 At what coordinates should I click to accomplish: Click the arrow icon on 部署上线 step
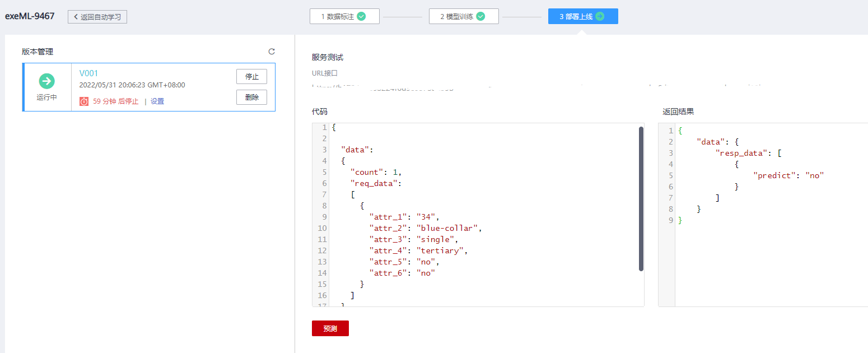pos(600,17)
